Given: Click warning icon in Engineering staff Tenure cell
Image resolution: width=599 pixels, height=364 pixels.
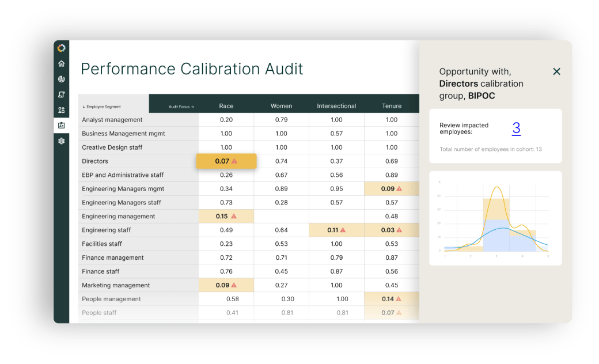Looking at the screenshot, I should [x=399, y=230].
